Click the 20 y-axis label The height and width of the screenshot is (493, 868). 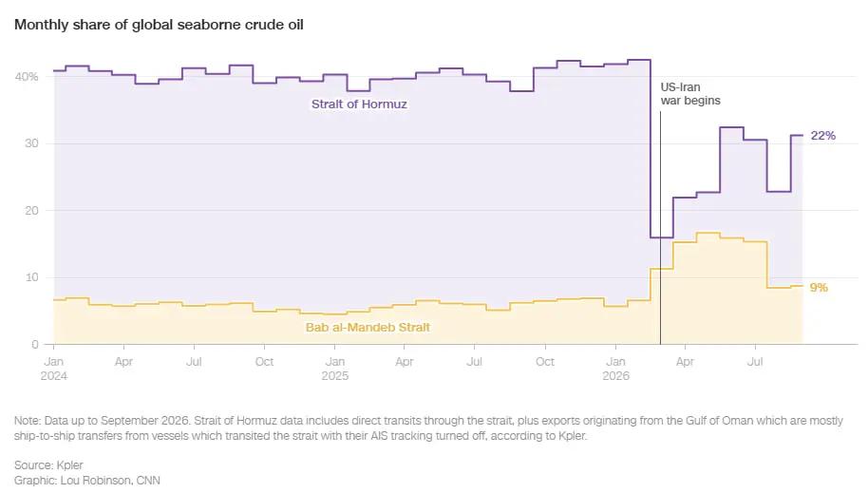pyautogui.click(x=31, y=211)
